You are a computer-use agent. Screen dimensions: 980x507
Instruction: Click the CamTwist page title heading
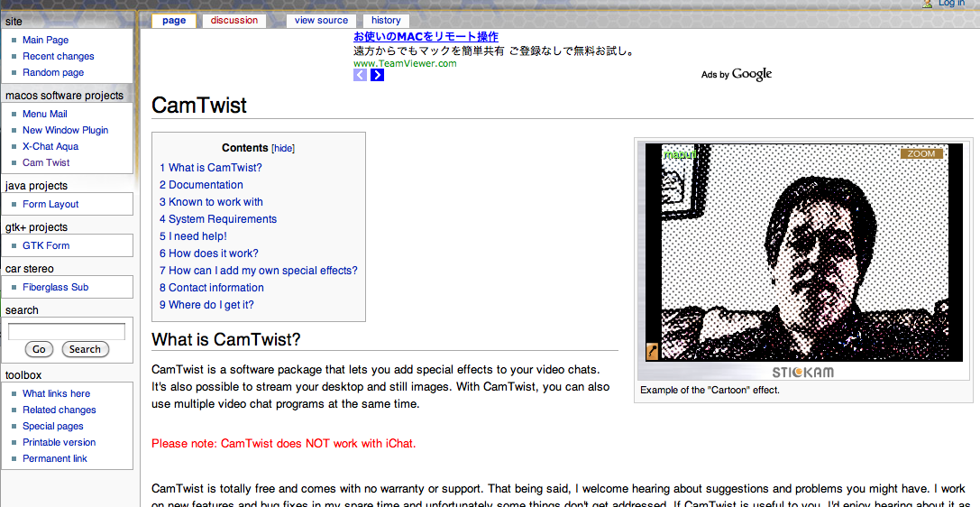199,105
